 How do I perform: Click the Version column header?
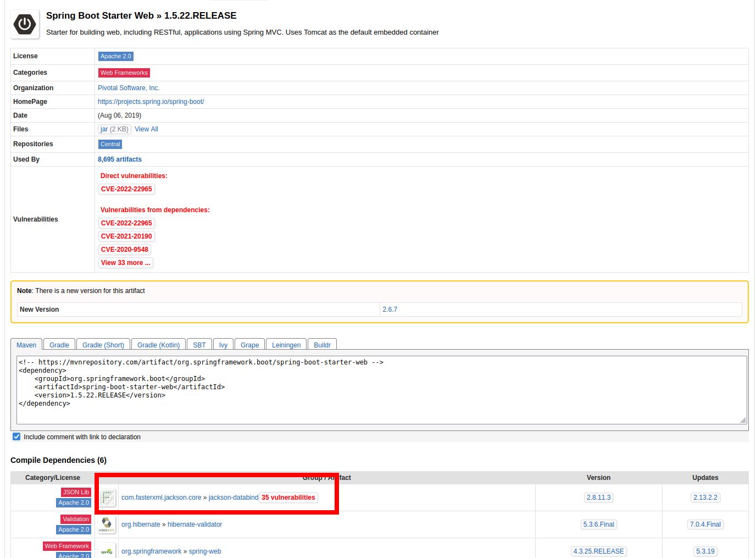tap(599, 478)
